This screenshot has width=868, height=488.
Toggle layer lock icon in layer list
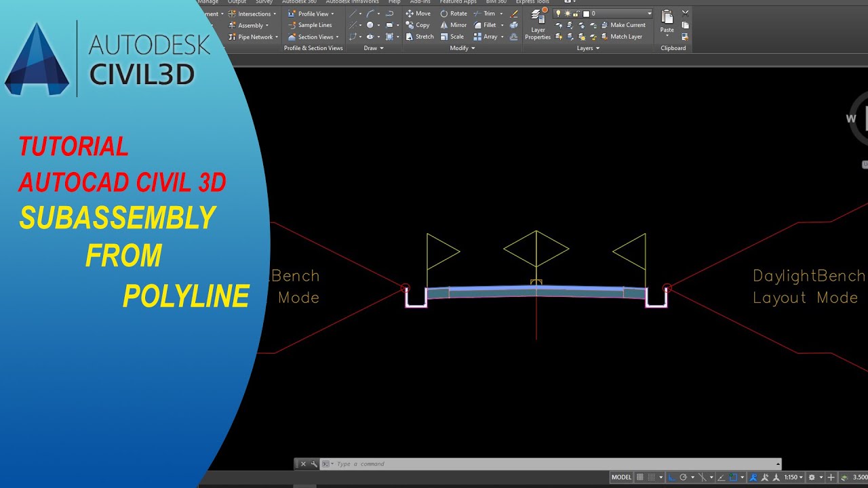[x=576, y=14]
